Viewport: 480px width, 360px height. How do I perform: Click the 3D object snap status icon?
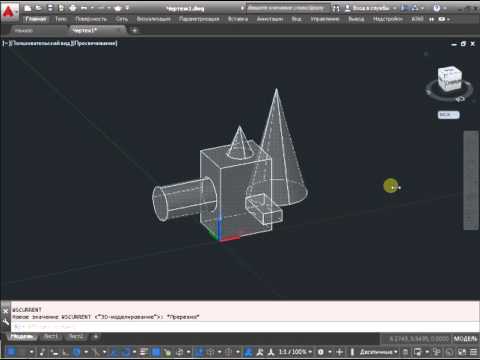pyautogui.click(x=180, y=352)
